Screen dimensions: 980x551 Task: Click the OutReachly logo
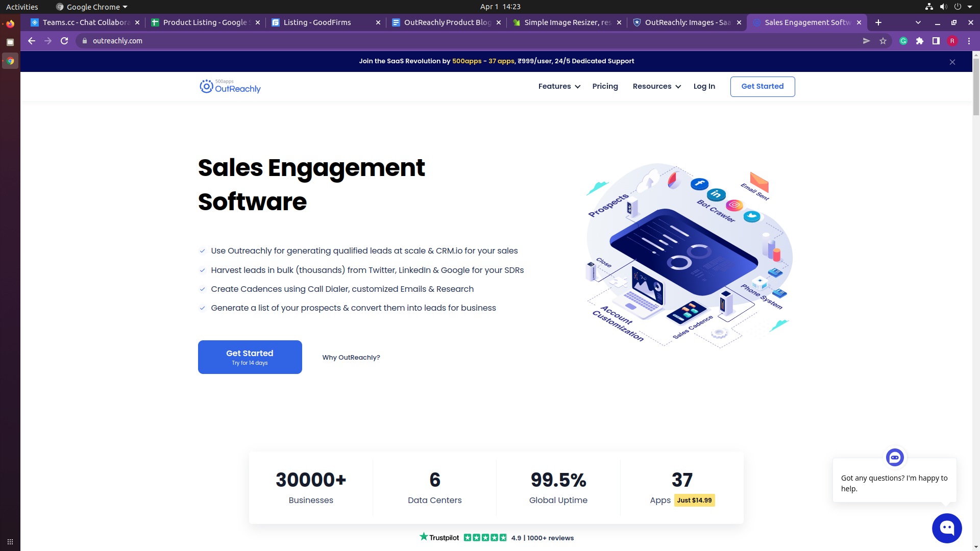pyautogui.click(x=230, y=87)
